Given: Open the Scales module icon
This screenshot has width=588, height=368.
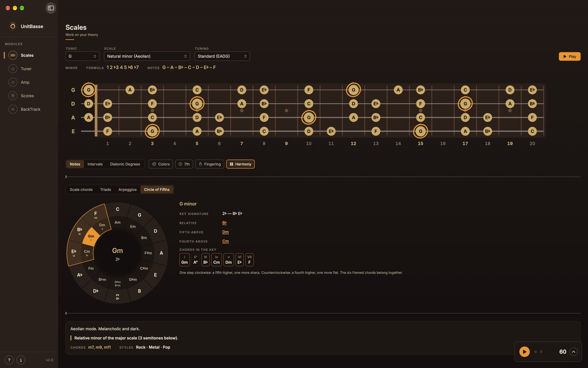Looking at the screenshot, I should click(13, 55).
